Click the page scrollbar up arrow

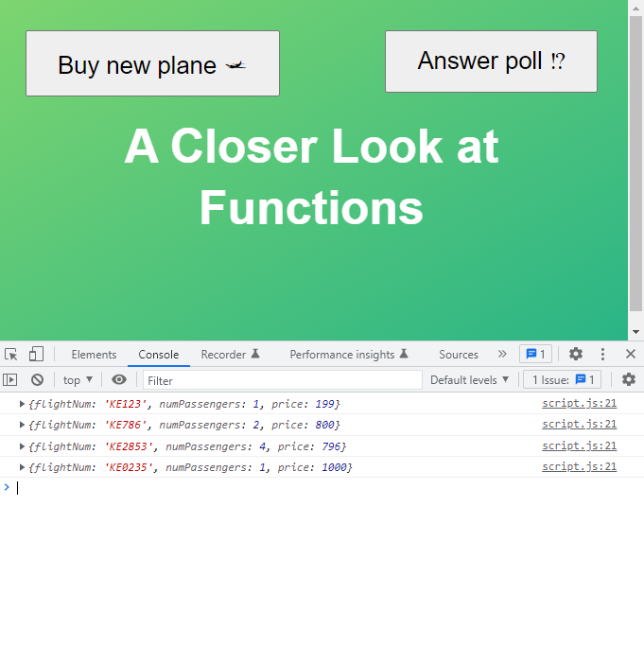pyautogui.click(x=636, y=9)
